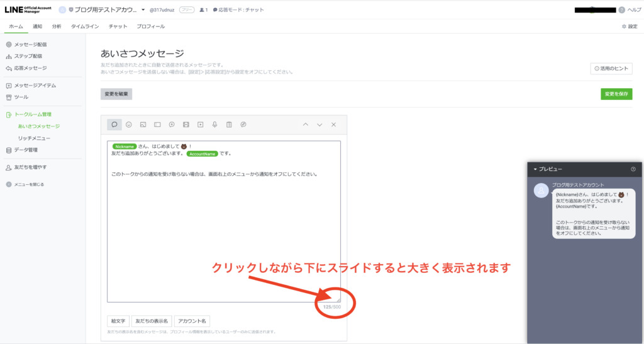Open the account switcher dropdown arrow

click(143, 10)
